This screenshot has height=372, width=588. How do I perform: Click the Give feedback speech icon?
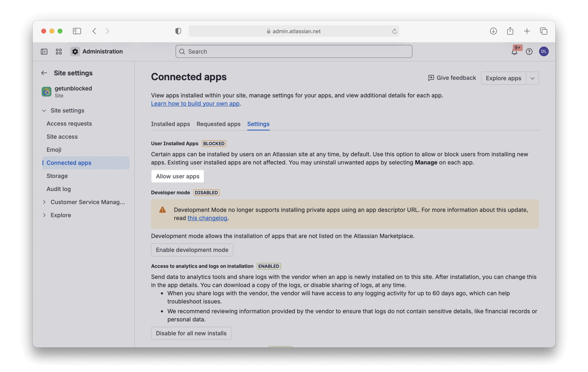tap(431, 78)
